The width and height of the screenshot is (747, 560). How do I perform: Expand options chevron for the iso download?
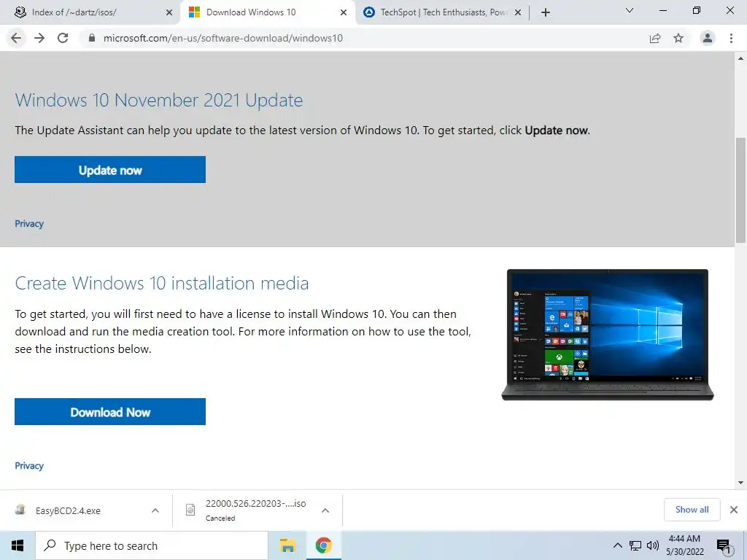click(325, 510)
